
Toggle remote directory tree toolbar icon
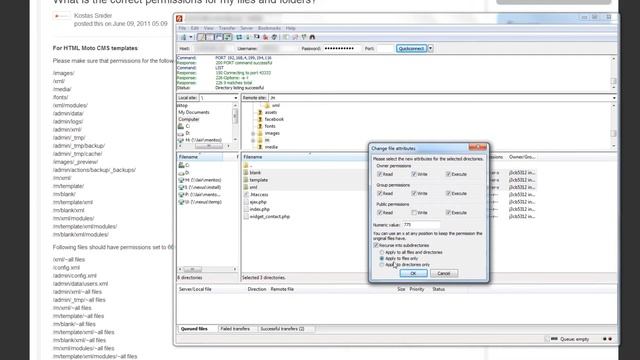[x=219, y=37]
